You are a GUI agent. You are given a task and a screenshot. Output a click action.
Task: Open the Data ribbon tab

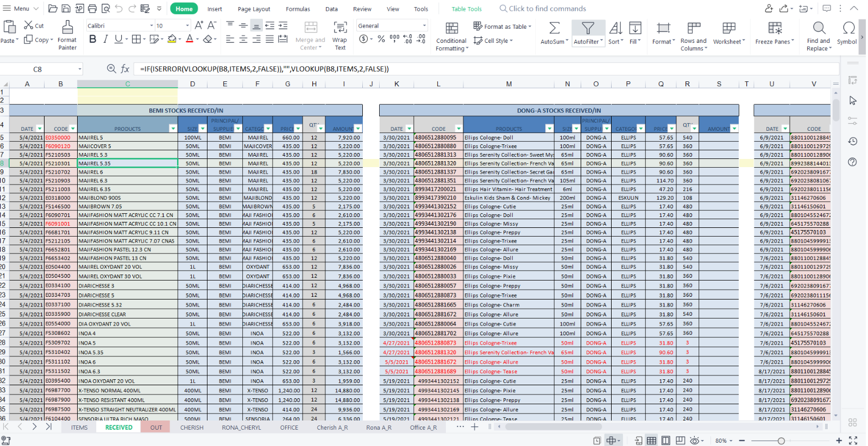tap(331, 9)
